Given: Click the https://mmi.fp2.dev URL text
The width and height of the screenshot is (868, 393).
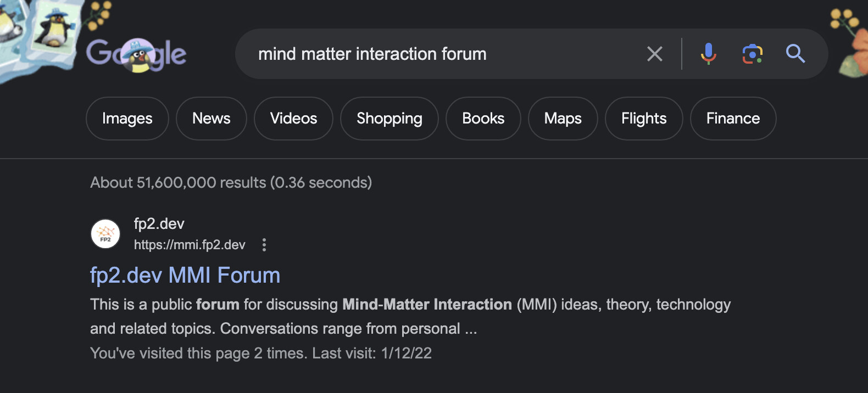Looking at the screenshot, I should pyautogui.click(x=190, y=245).
